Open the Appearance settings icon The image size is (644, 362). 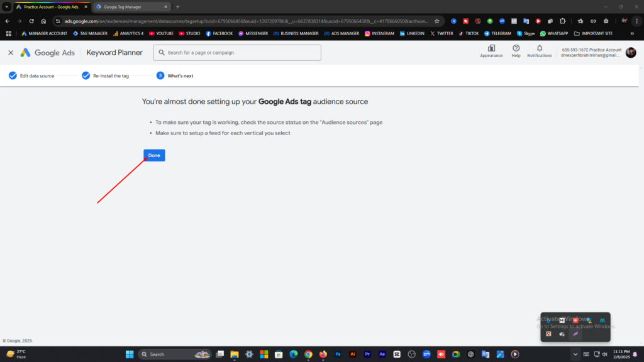(x=491, y=52)
